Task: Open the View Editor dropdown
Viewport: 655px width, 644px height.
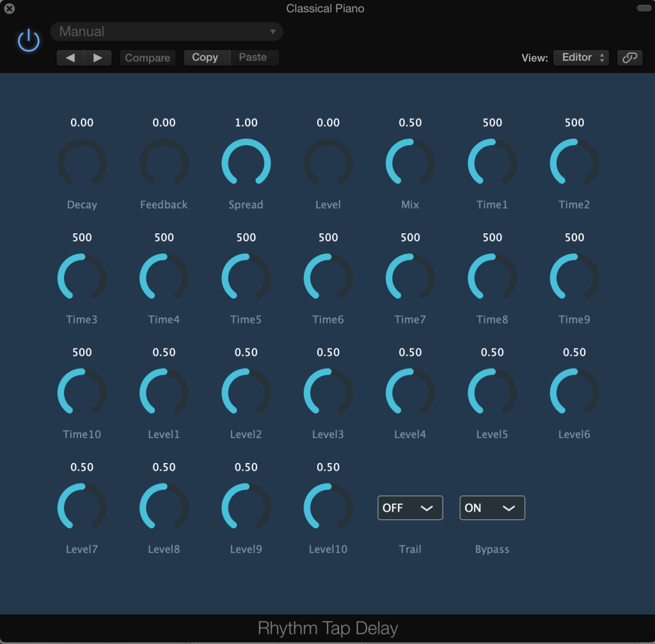Action: click(x=581, y=58)
